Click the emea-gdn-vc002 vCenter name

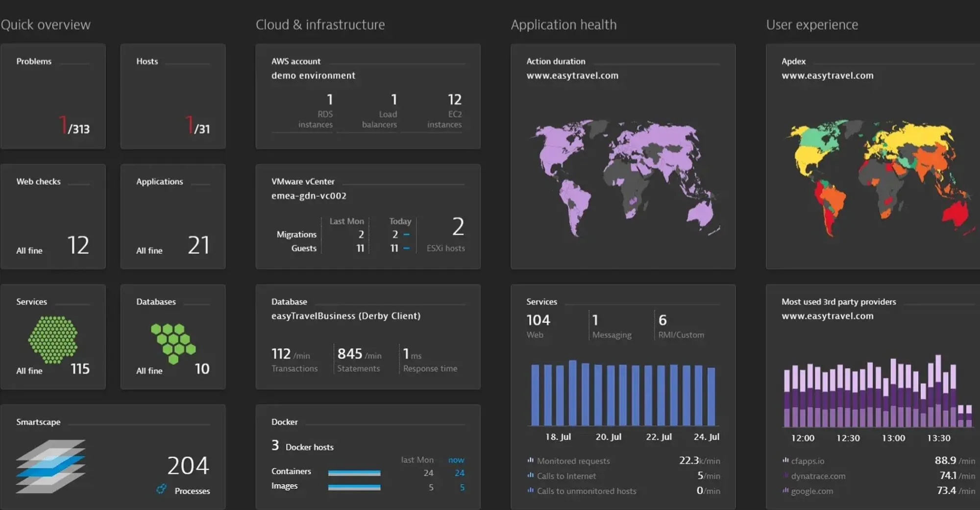[x=309, y=196]
